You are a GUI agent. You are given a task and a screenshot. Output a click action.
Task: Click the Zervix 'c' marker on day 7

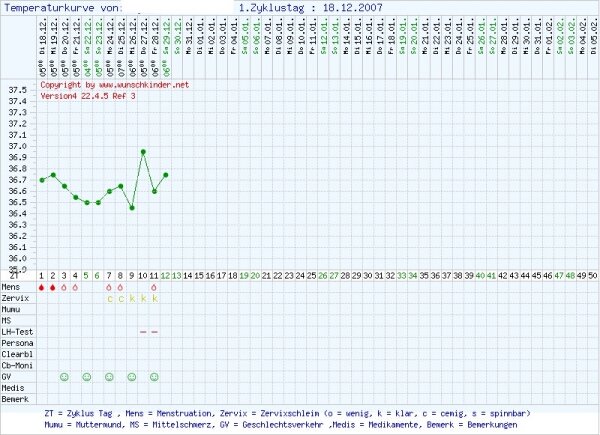pos(110,298)
